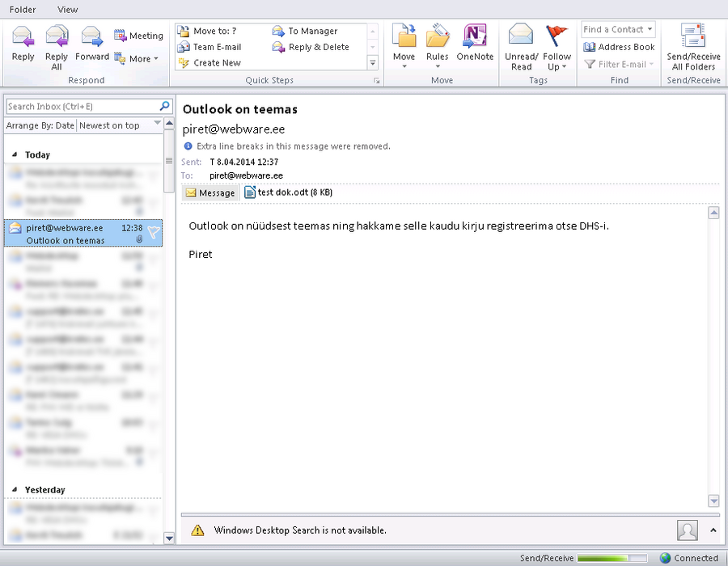Click the Find a Contact box
The width and height of the screenshot is (728, 566).
tap(618, 30)
